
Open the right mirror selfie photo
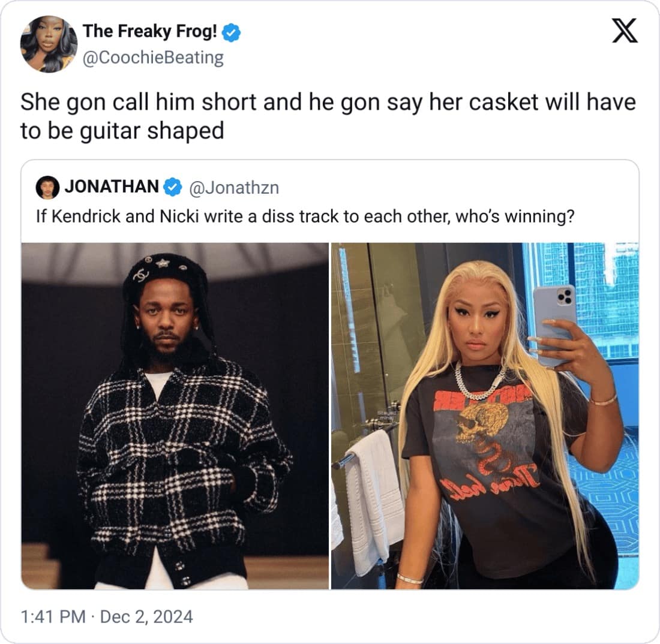coord(485,416)
